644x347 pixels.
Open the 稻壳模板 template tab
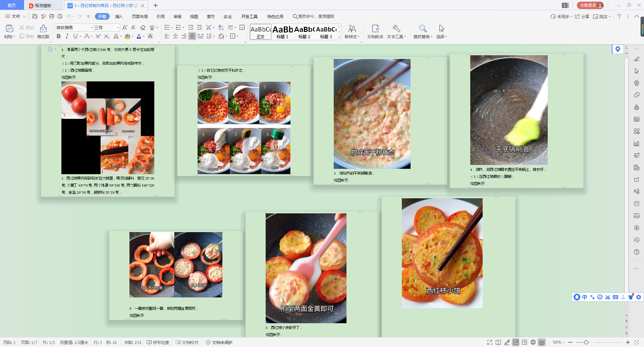[x=44, y=5]
